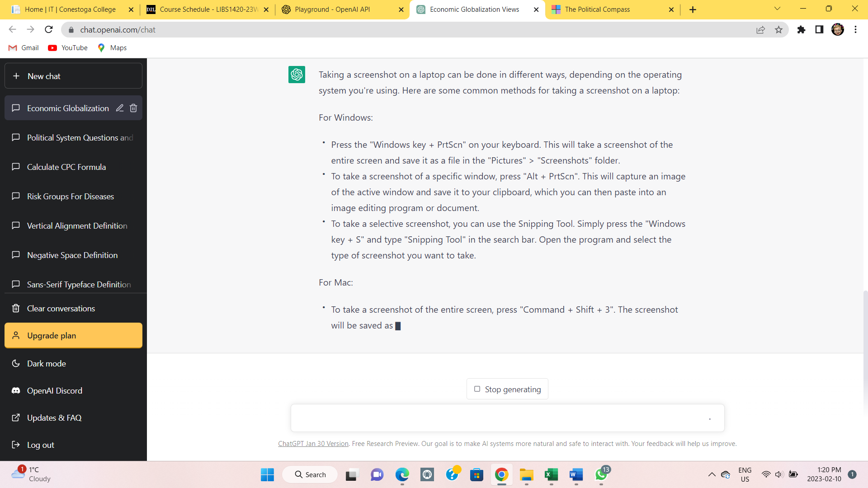Switch to the Playground - OpenAI API tab

[x=332, y=9]
